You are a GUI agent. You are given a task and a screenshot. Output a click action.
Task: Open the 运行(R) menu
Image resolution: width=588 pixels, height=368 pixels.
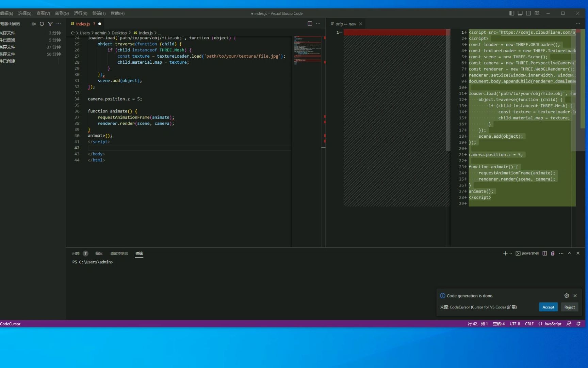point(81,13)
